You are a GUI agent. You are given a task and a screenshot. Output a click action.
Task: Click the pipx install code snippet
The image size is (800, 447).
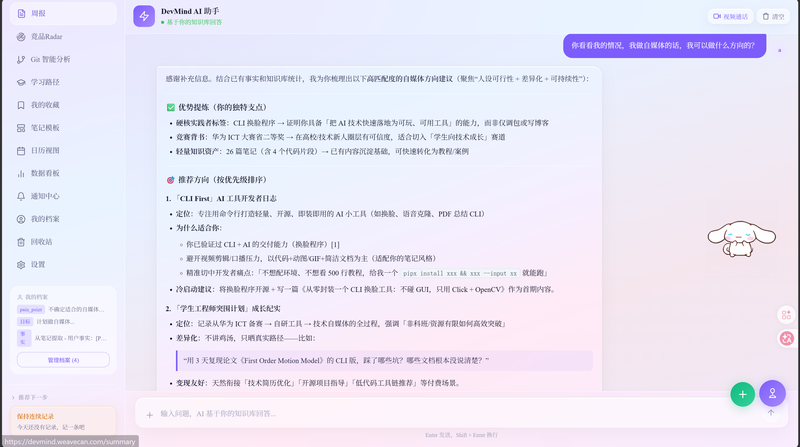pos(460,274)
